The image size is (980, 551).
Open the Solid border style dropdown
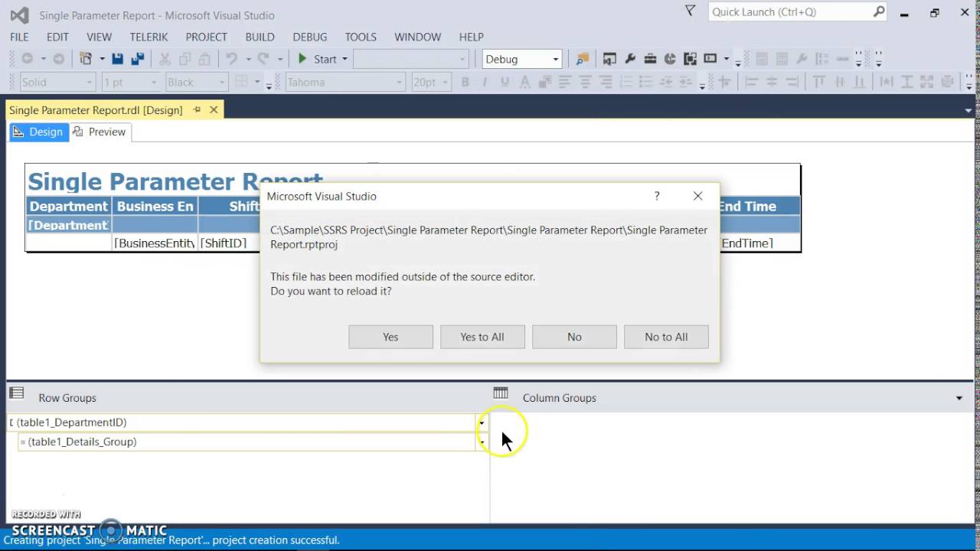coord(90,82)
